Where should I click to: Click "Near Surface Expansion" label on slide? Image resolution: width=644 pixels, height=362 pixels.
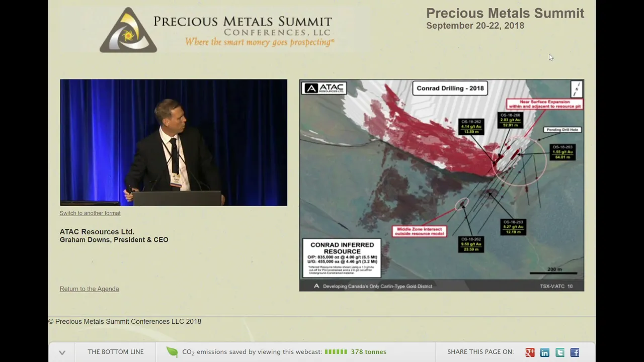[545, 104]
